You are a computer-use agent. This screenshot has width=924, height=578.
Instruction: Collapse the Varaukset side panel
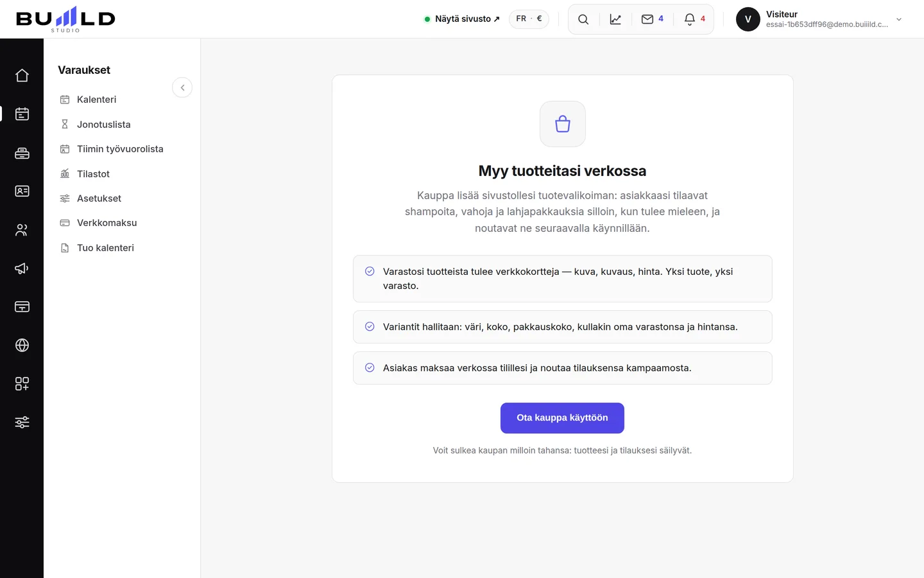point(182,87)
